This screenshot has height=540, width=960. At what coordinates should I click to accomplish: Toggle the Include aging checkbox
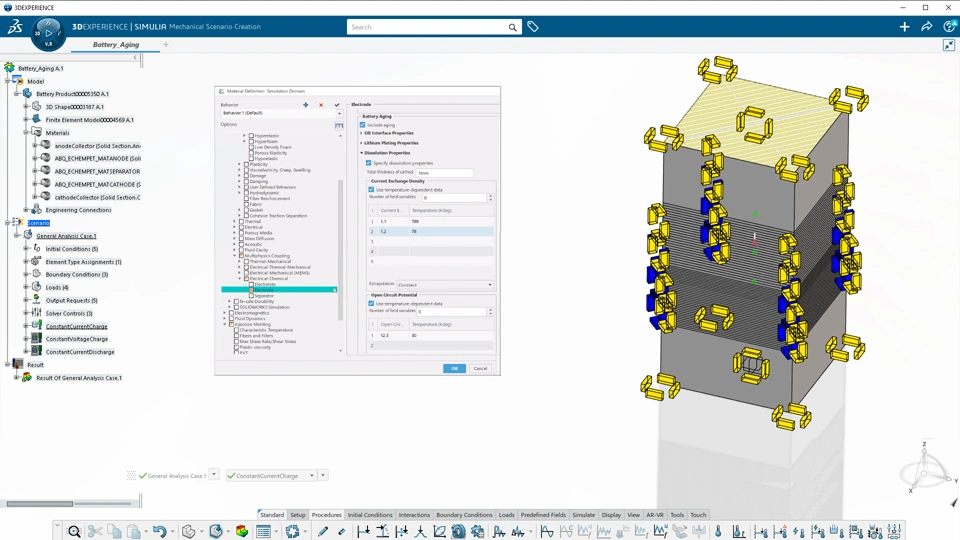(362, 125)
